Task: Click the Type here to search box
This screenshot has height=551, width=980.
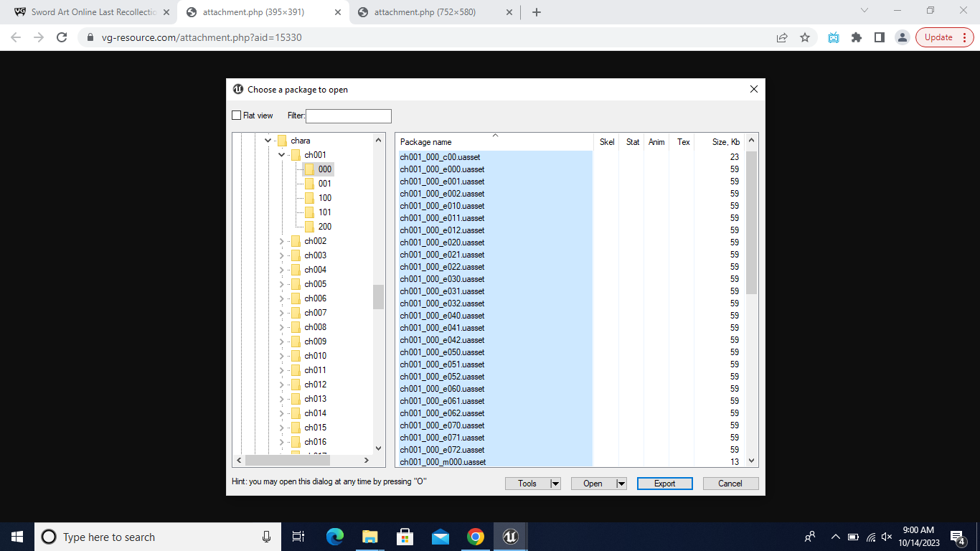Action: (x=156, y=537)
